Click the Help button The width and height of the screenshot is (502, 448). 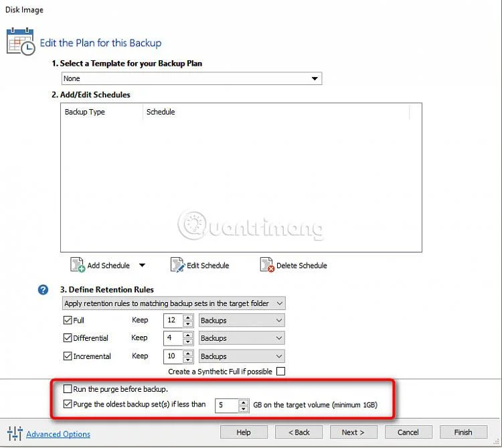click(244, 432)
